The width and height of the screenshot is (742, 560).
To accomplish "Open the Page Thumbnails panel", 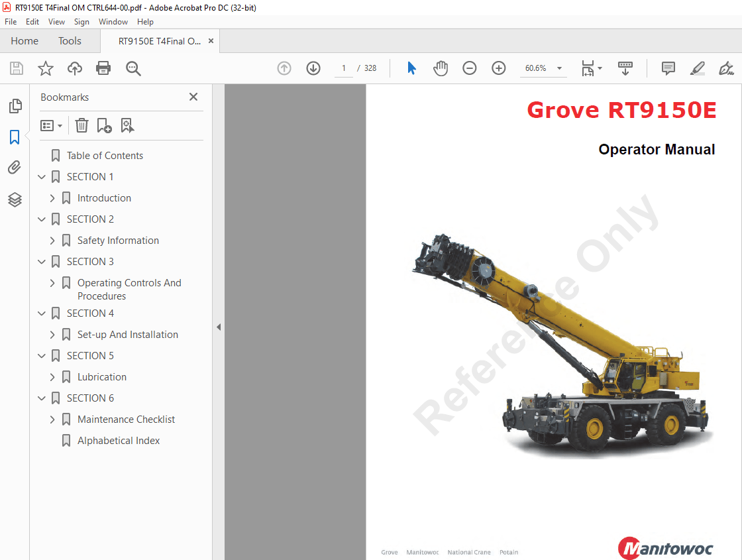I will click(x=15, y=105).
